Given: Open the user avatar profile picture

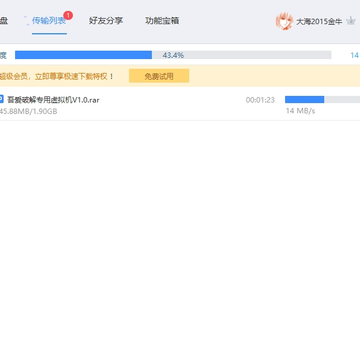Looking at the screenshot, I should [284, 21].
